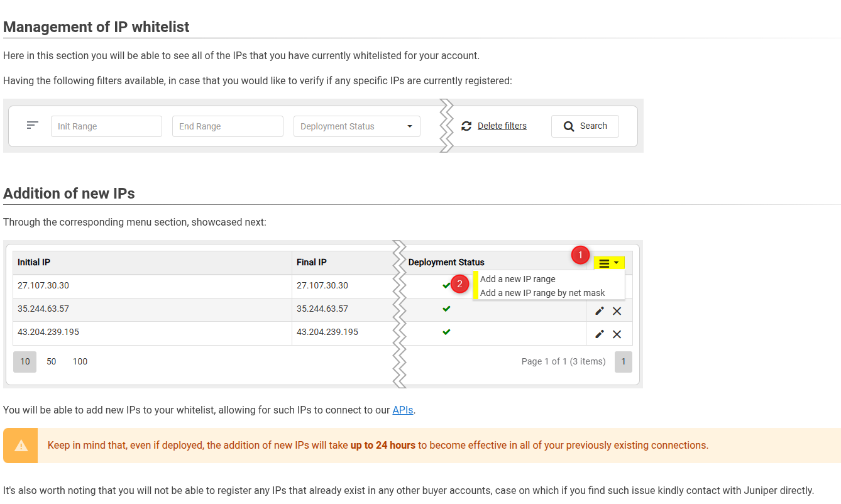The image size is (841, 504).
Task: Show 100 items per page
Action: [x=80, y=362]
